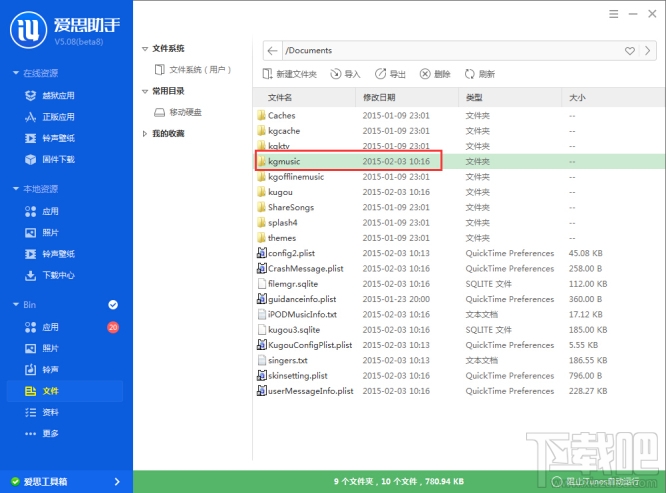Close the 爱思助手 window
The height and width of the screenshot is (493, 666).
point(652,14)
